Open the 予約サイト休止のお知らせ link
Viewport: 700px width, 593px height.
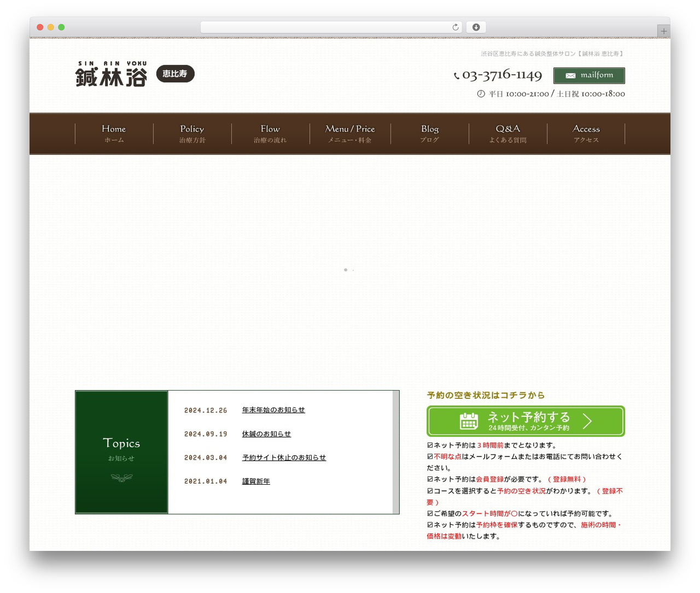[x=284, y=458]
